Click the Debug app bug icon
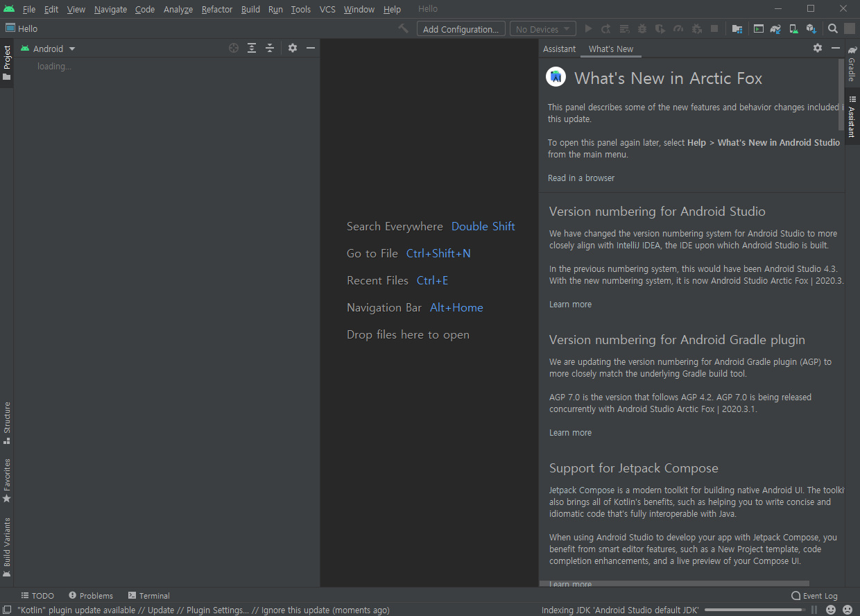Image resolution: width=860 pixels, height=616 pixels. pyautogui.click(x=642, y=29)
